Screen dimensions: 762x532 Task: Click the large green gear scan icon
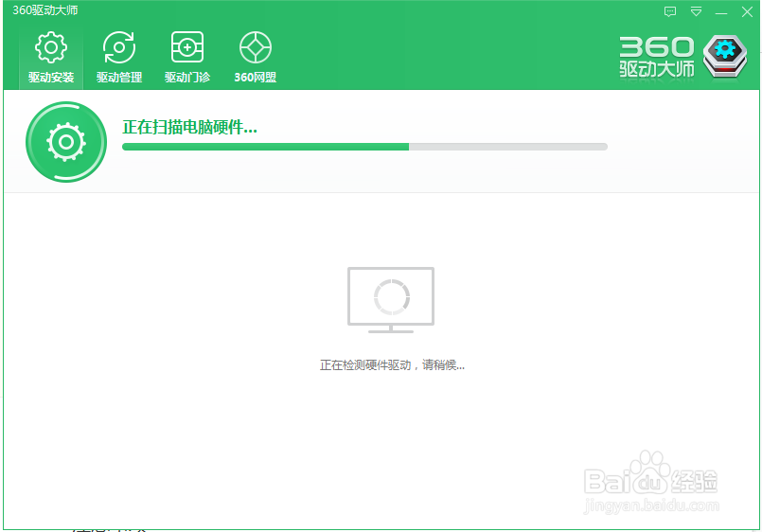point(66,142)
